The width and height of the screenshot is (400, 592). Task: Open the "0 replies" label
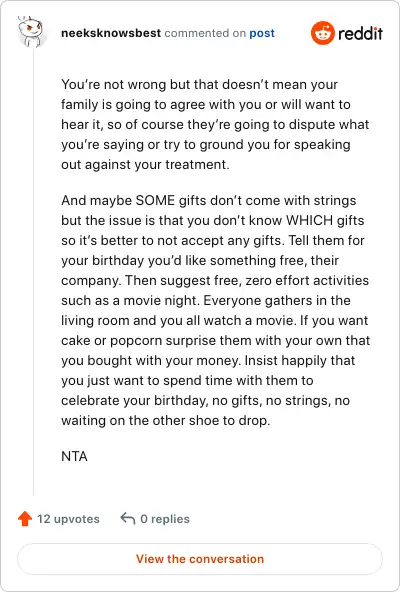point(165,519)
